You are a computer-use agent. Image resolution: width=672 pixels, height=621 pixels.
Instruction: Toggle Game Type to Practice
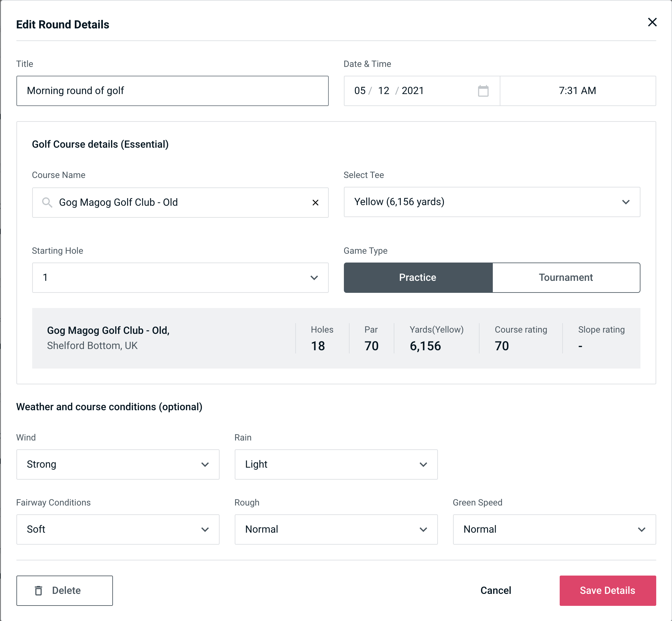[417, 277]
